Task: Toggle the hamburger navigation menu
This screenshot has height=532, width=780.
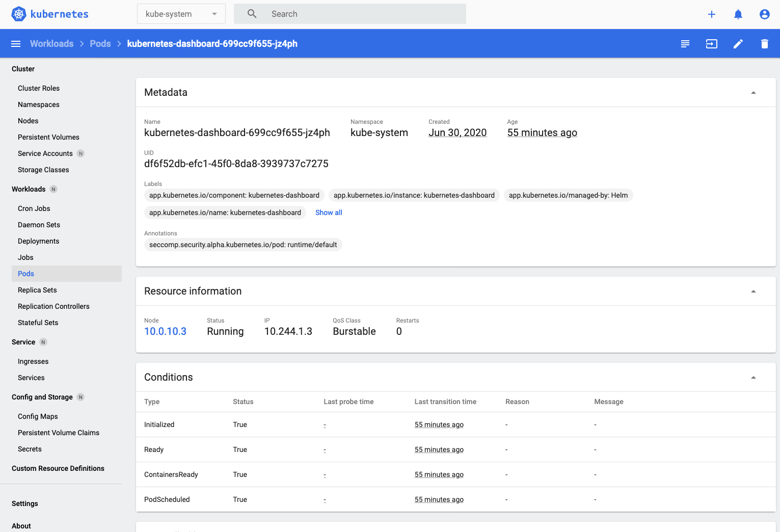Action: pos(16,44)
